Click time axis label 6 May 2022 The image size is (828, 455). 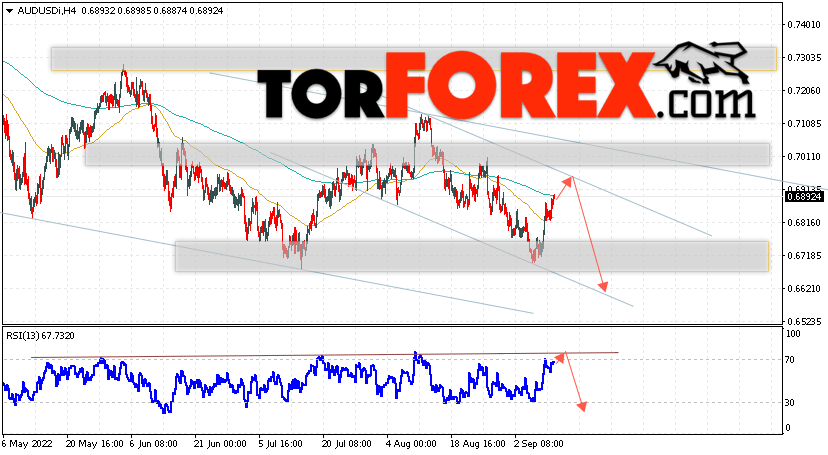(x=27, y=444)
